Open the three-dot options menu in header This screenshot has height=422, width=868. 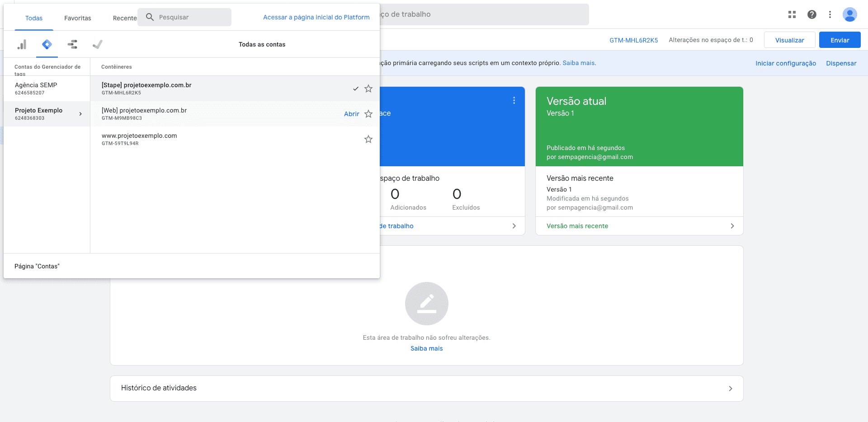[x=830, y=14]
